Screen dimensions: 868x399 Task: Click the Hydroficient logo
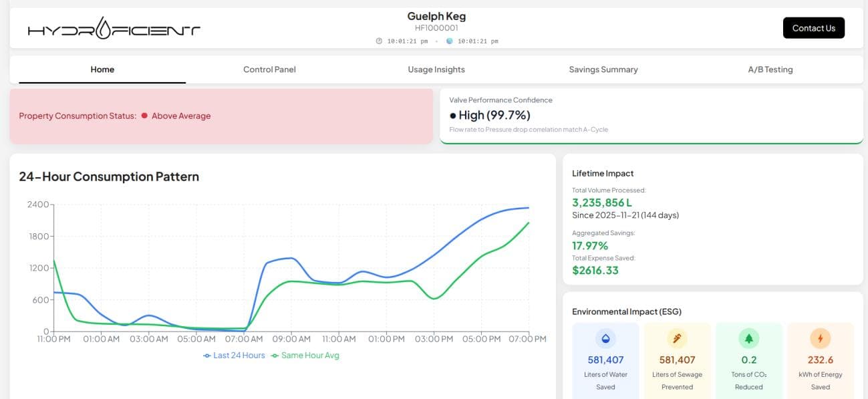click(114, 28)
